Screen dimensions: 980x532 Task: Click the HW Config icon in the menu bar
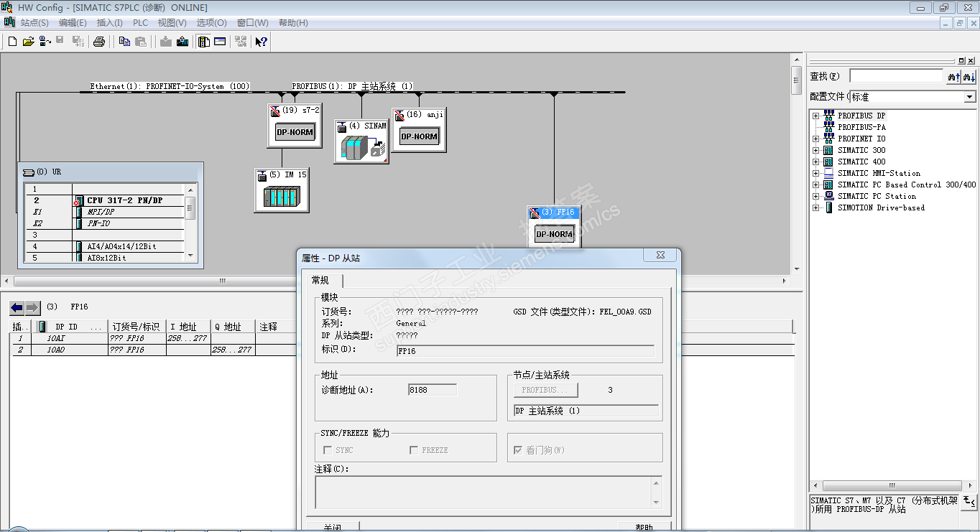pyautogui.click(x=9, y=22)
